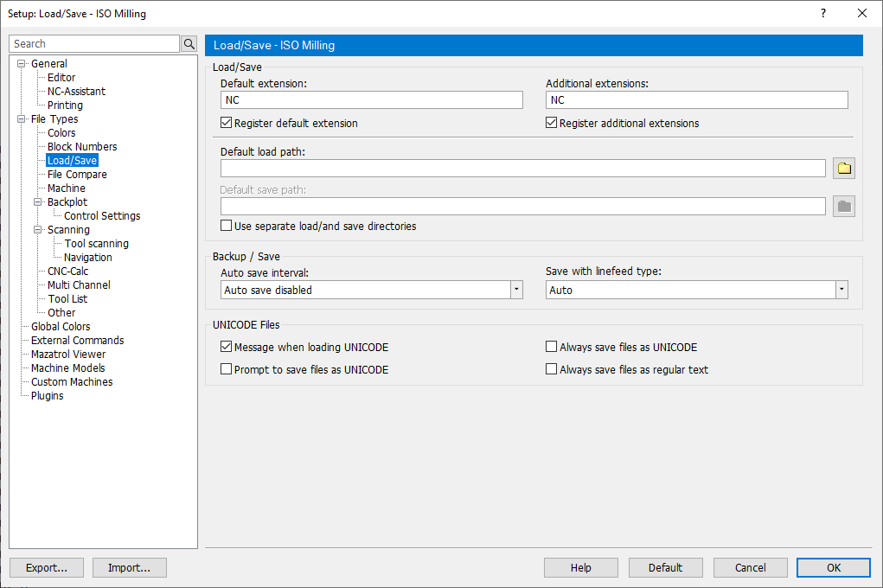The image size is (883, 588).
Task: Click the settings Search box
Action: point(94,44)
